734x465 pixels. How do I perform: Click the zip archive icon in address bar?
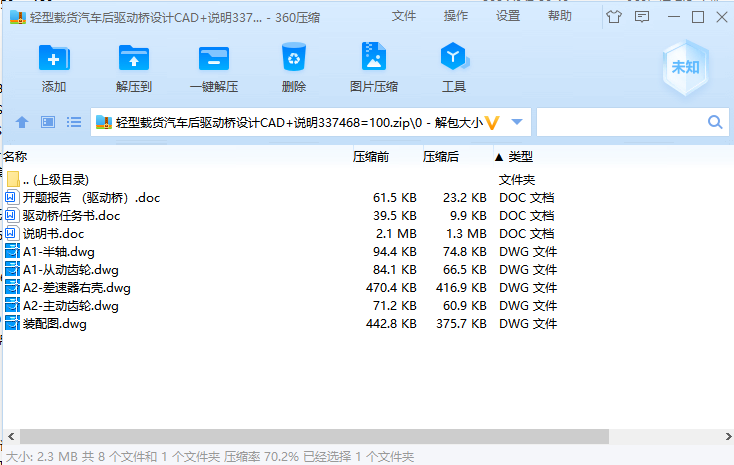(104, 122)
